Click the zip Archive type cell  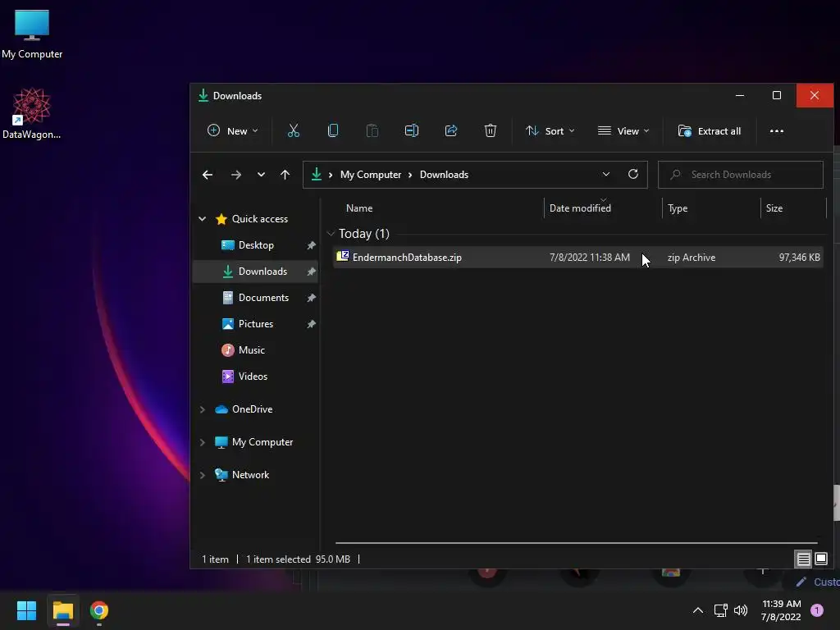coord(691,258)
